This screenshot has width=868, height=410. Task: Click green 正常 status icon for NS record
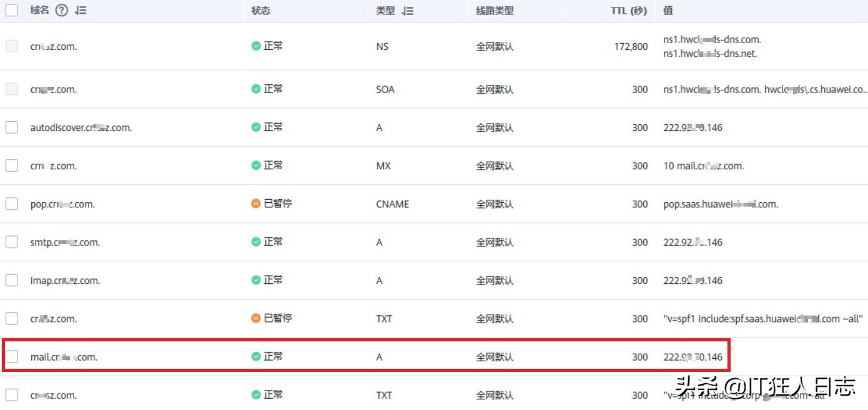[256, 46]
